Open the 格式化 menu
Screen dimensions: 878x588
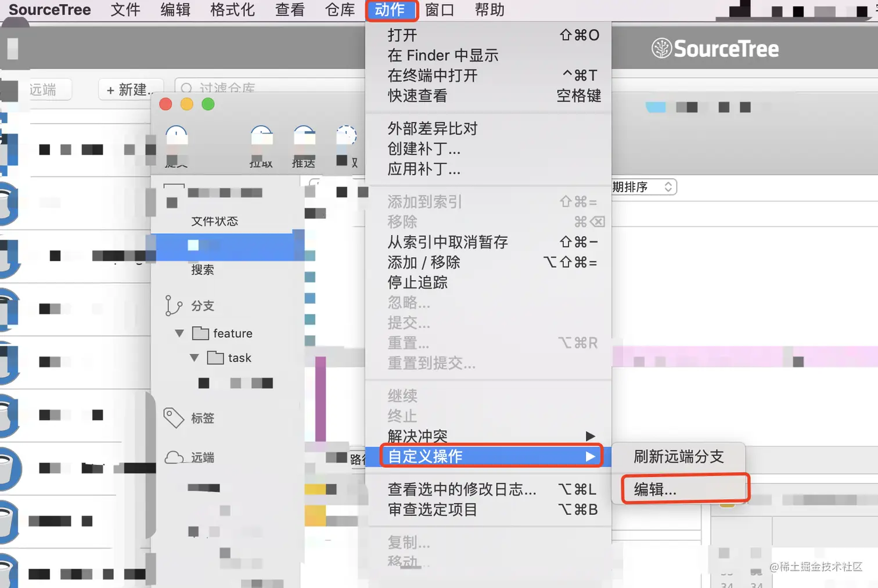pos(233,10)
